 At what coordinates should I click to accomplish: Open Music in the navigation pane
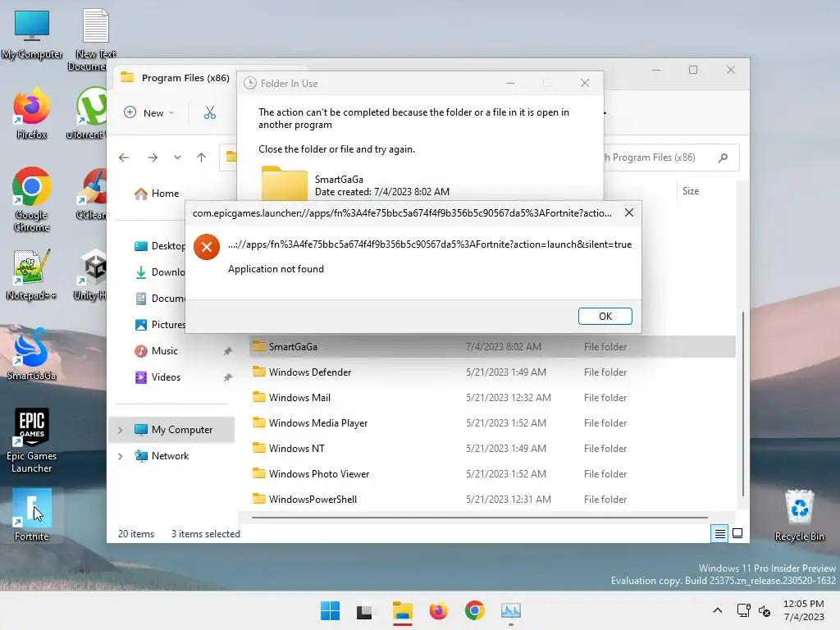point(156,351)
